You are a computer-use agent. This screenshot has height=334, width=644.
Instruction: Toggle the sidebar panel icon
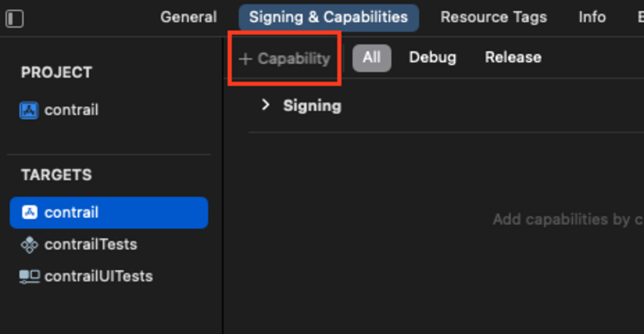click(x=15, y=19)
